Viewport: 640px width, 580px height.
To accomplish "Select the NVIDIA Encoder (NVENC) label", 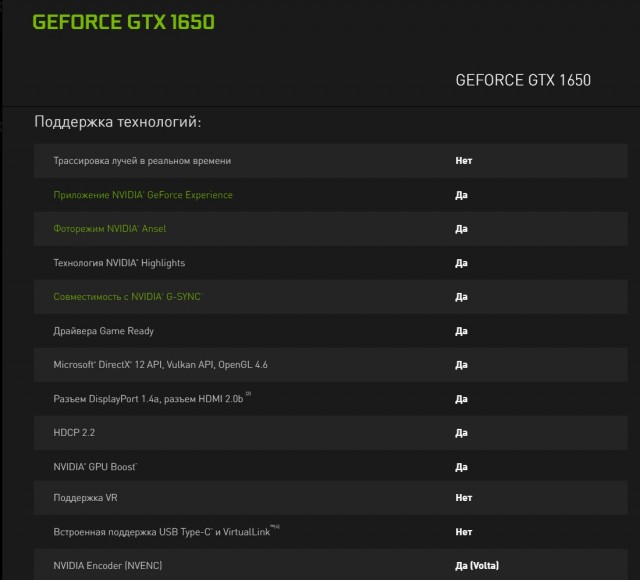I will point(108,566).
